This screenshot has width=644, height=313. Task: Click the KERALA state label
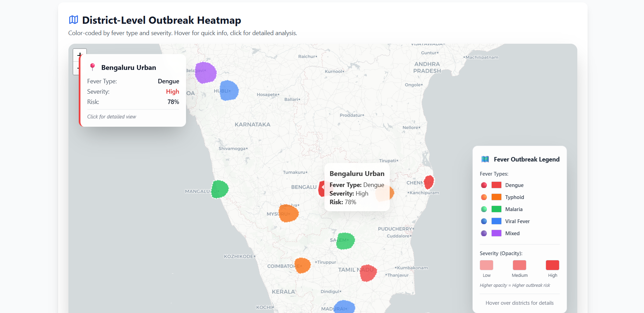pyautogui.click(x=283, y=292)
